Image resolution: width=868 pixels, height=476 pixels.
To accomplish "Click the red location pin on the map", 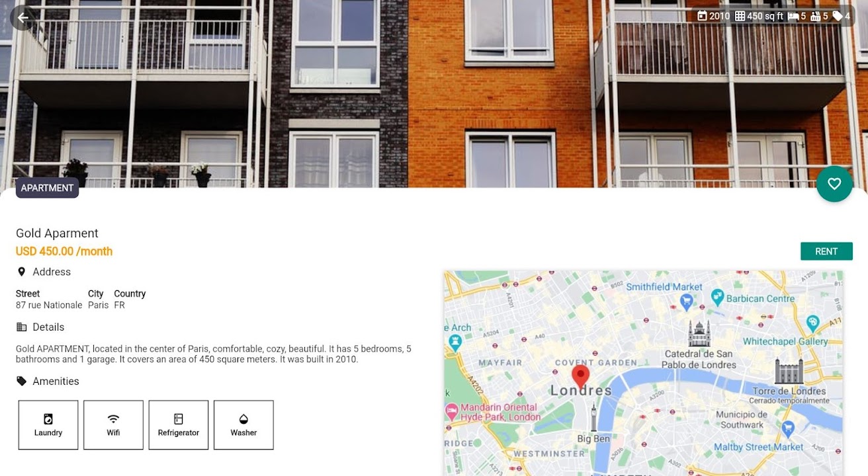I will coord(580,376).
